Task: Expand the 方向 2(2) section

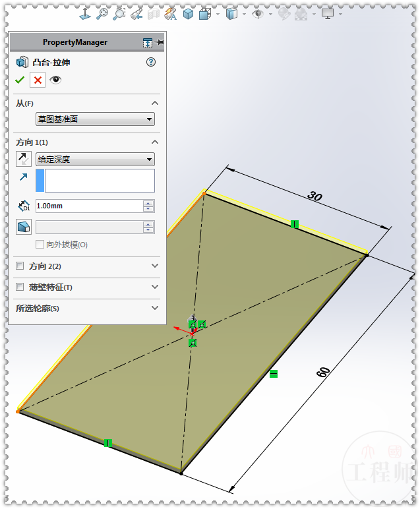Action: pos(155,266)
